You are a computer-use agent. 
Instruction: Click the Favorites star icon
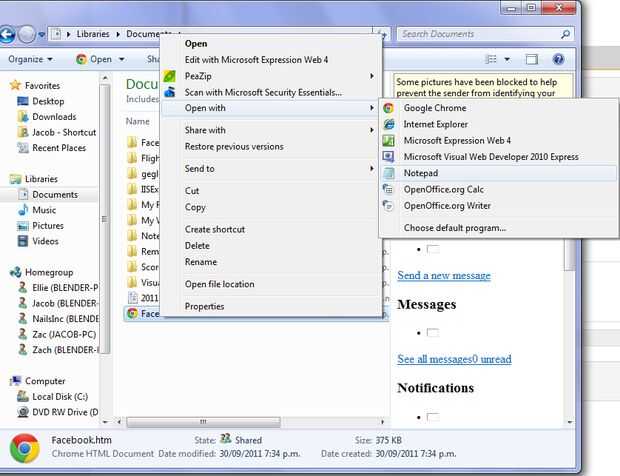click(15, 85)
